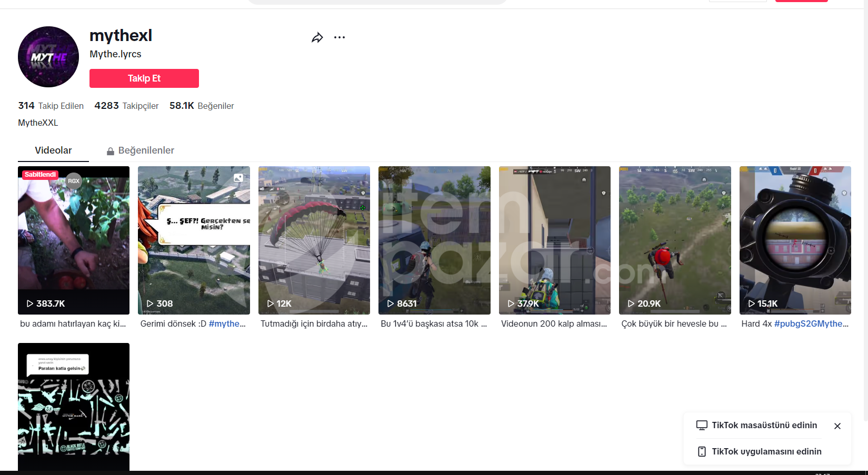
Task: Click the mythexl profile avatar
Action: (48, 57)
